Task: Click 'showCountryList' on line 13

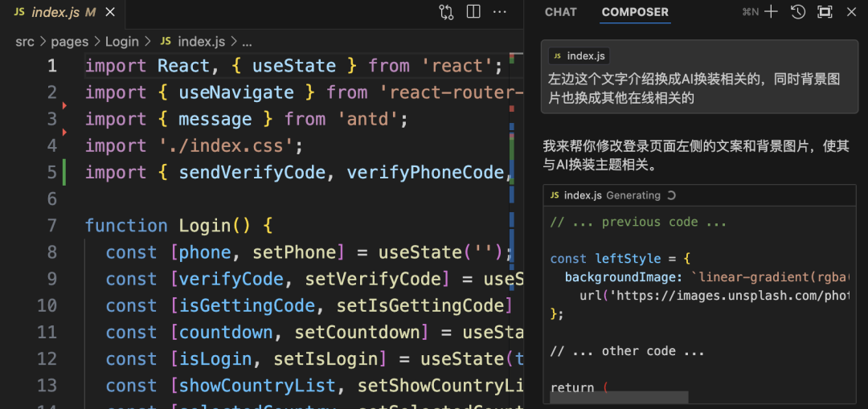Action: [257, 386]
